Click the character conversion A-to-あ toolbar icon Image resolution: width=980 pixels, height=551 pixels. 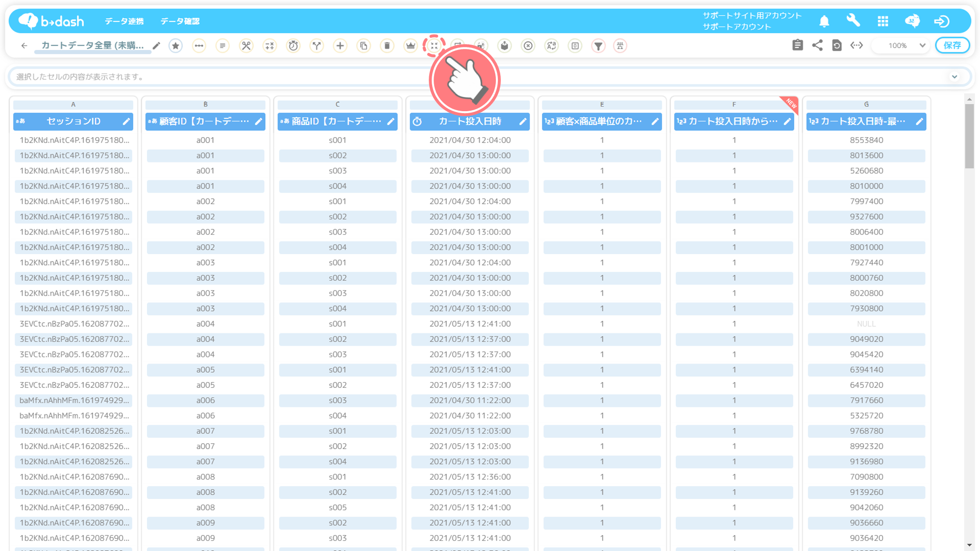(552, 46)
